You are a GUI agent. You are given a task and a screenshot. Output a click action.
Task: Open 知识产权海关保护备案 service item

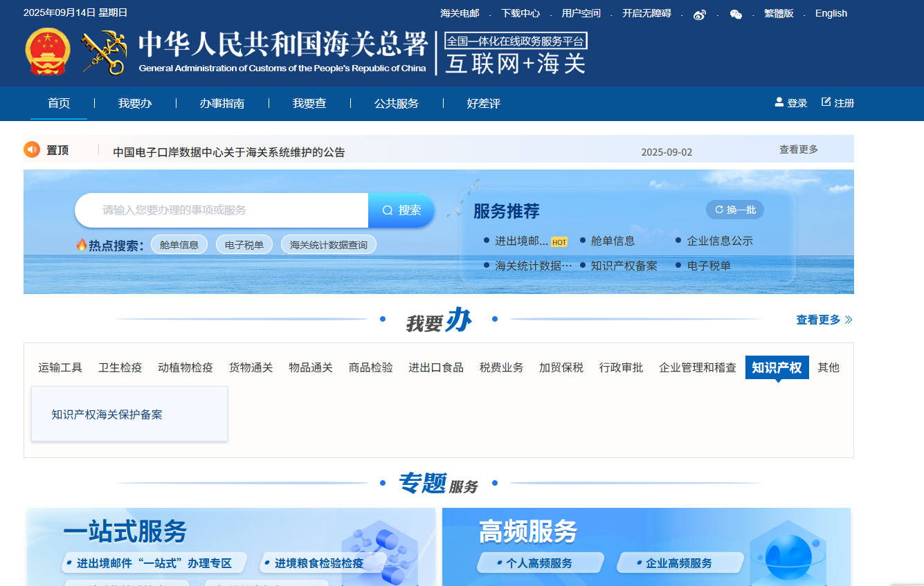[x=107, y=414]
